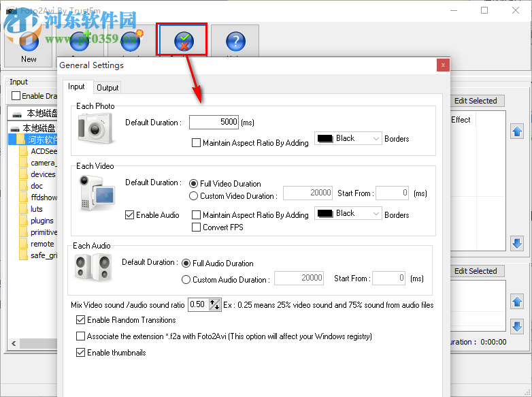Image resolution: width=532 pixels, height=397 pixels.
Task: Click the New project toolbar icon
Action: click(x=29, y=42)
